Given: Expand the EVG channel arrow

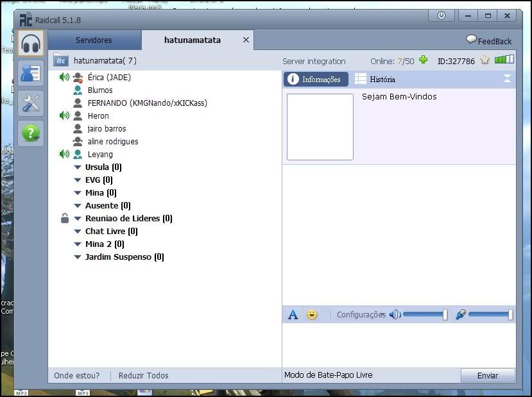Looking at the screenshot, I should 78,180.
